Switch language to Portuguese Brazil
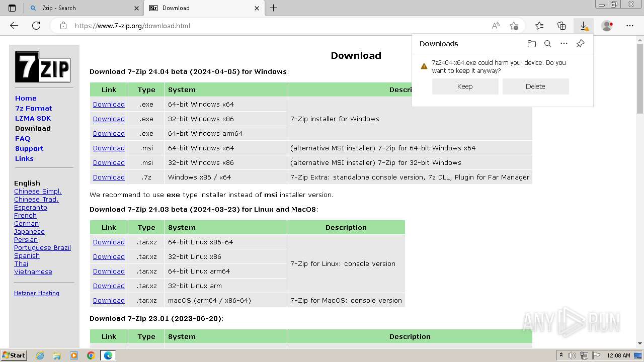This screenshot has height=362, width=644. (42, 248)
